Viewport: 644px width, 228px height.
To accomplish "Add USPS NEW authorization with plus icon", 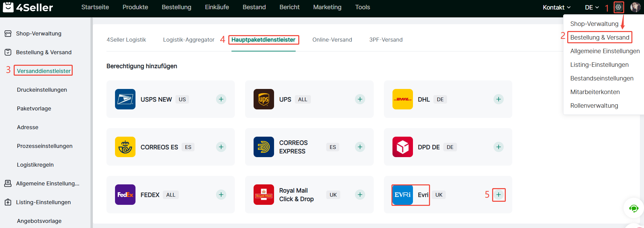I will [x=221, y=99].
